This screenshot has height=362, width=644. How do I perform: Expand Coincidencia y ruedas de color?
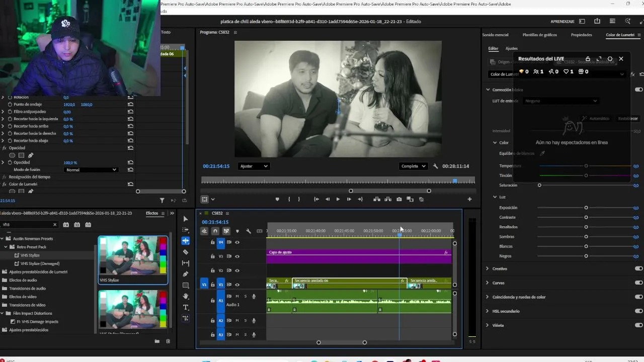click(488, 297)
